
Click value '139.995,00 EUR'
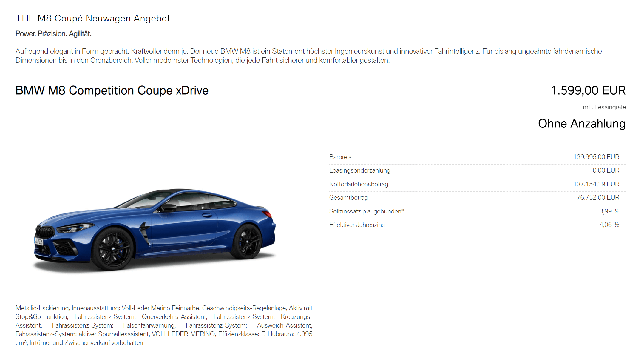tap(596, 157)
